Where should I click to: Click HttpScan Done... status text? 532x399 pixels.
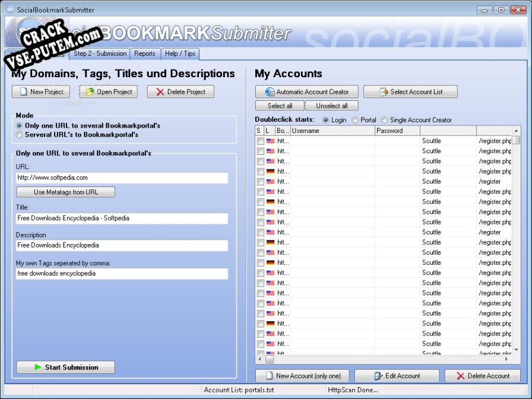(x=353, y=390)
